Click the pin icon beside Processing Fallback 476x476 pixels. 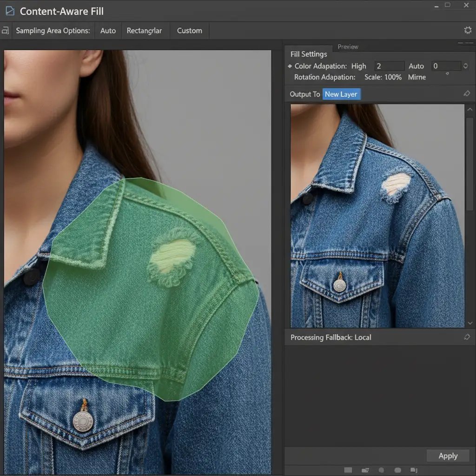pos(467,337)
